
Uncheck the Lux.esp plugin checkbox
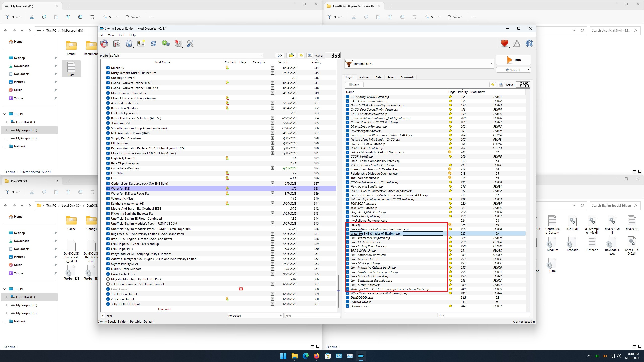pos(348,225)
